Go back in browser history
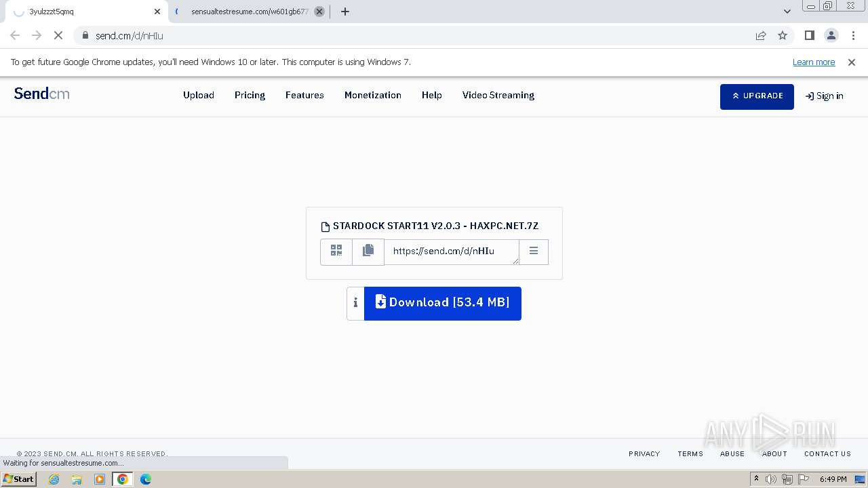The image size is (868, 488). coord(15,35)
